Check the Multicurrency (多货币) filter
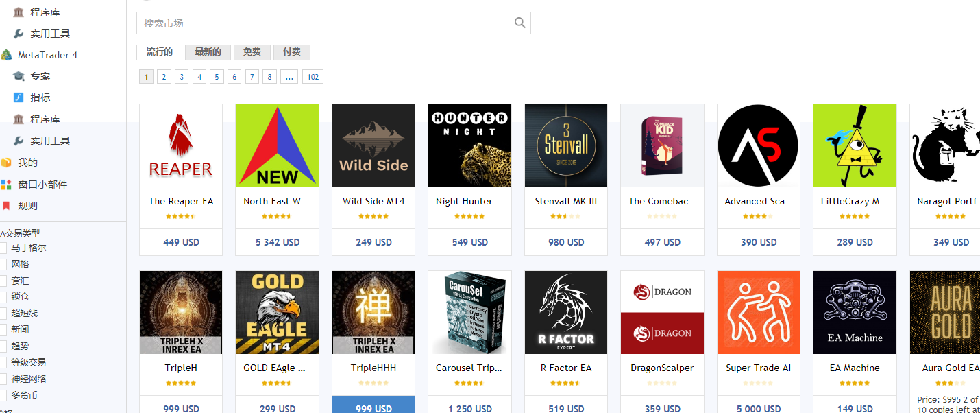 click(x=3, y=395)
